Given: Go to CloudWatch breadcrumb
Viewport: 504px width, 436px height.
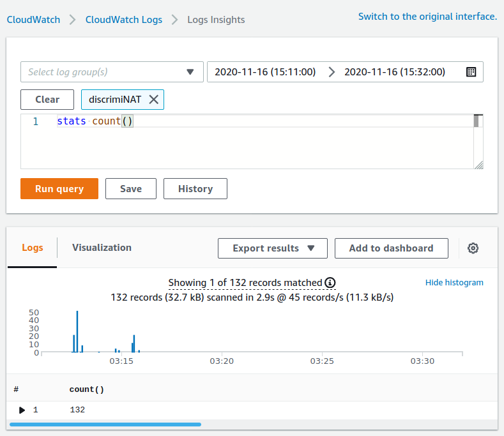Looking at the screenshot, I should point(33,20).
